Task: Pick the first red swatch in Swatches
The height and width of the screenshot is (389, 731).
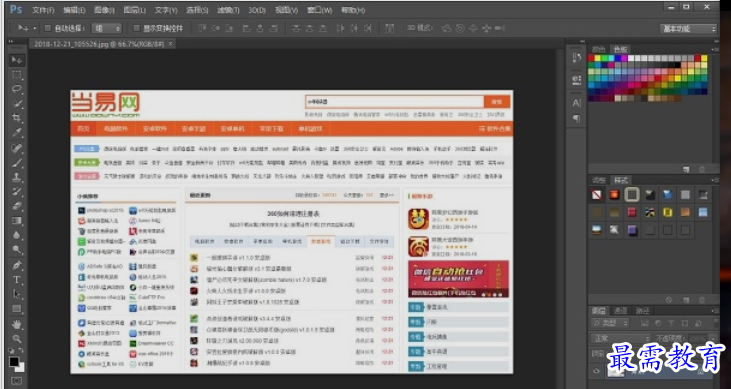Action: [591, 58]
